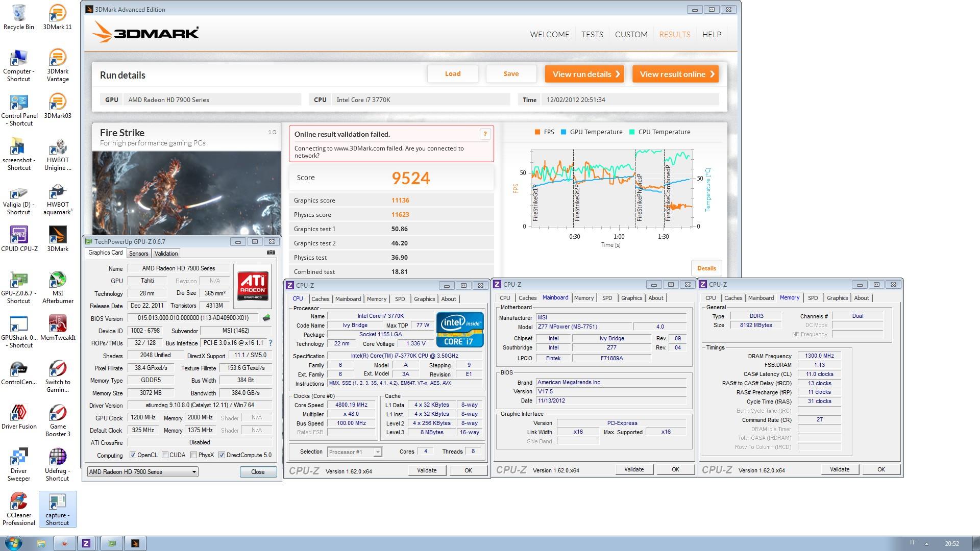The height and width of the screenshot is (551, 980).
Task: Open the 3DMark03 desktop shortcut
Action: pyautogui.click(x=57, y=106)
